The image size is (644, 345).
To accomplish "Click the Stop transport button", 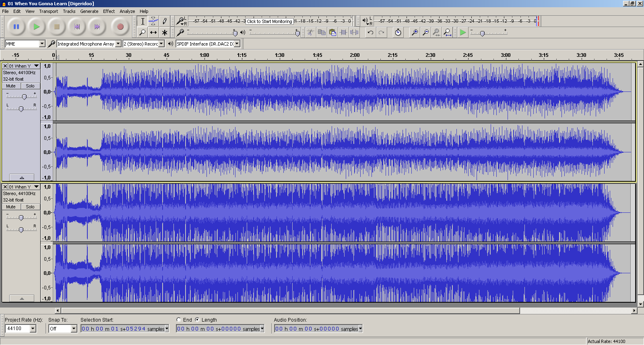I will pyautogui.click(x=57, y=27).
